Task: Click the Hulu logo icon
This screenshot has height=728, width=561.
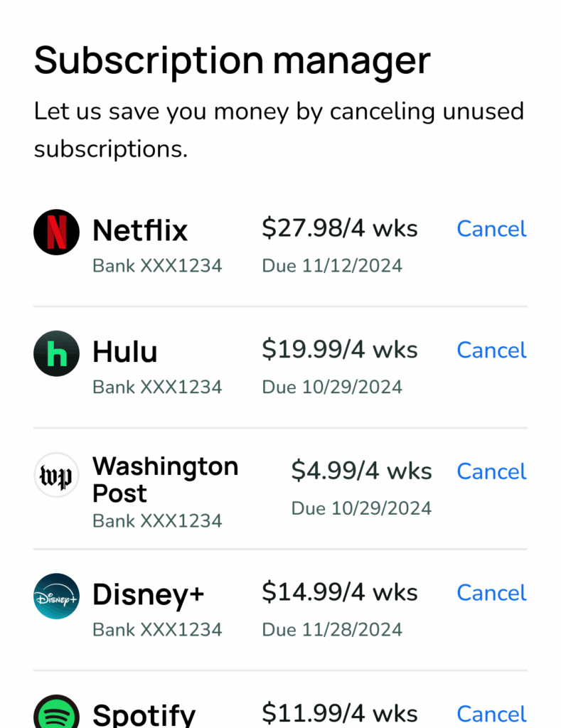Action: [x=56, y=353]
